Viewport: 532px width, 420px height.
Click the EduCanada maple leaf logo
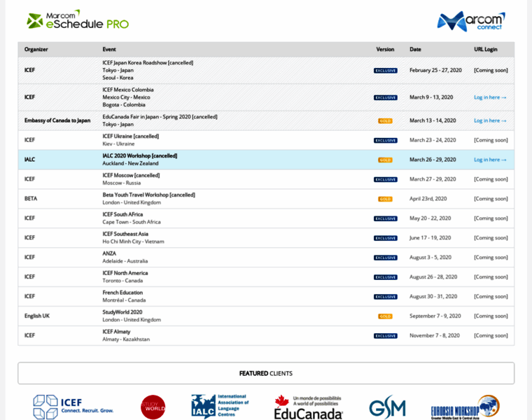(x=308, y=407)
